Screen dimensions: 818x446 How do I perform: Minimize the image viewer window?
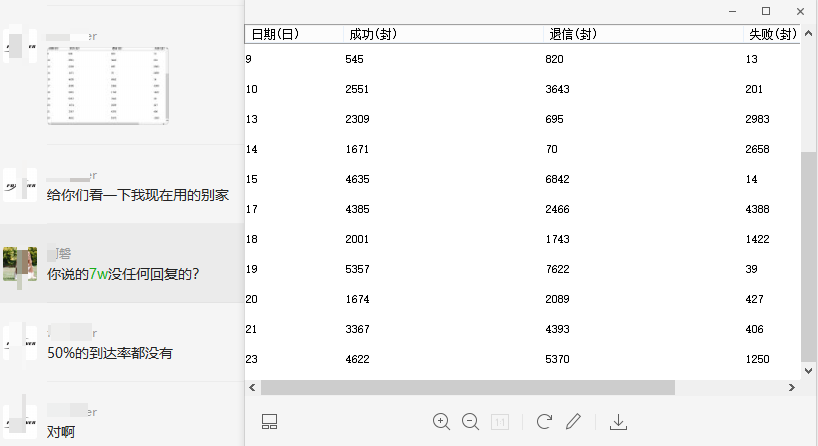coord(732,11)
